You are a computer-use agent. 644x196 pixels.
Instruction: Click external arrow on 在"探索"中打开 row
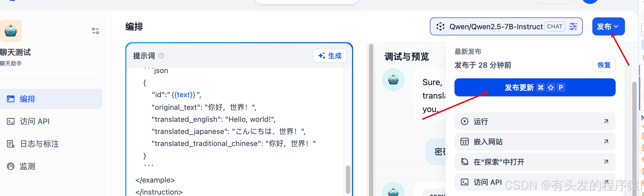click(606, 162)
